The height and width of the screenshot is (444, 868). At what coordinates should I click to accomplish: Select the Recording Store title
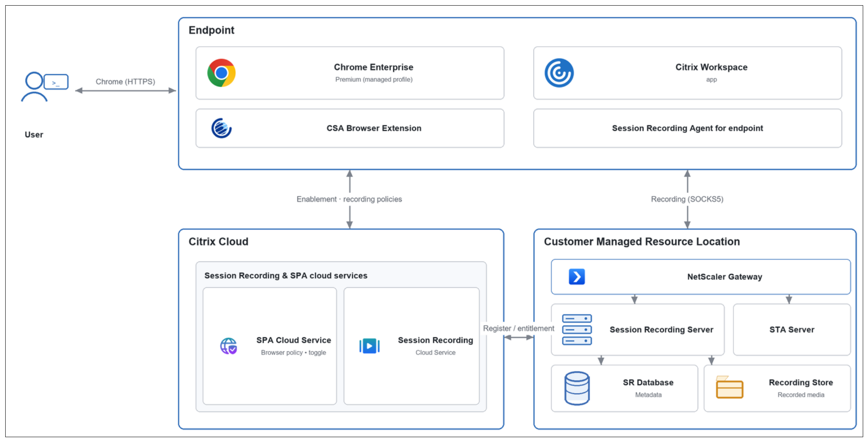[x=801, y=382]
